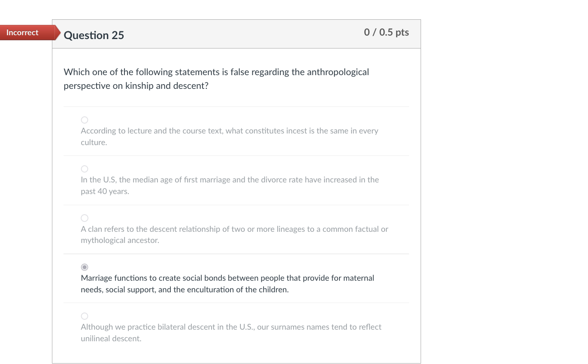Click the 'unilineal descent.' answer line

[111, 339]
